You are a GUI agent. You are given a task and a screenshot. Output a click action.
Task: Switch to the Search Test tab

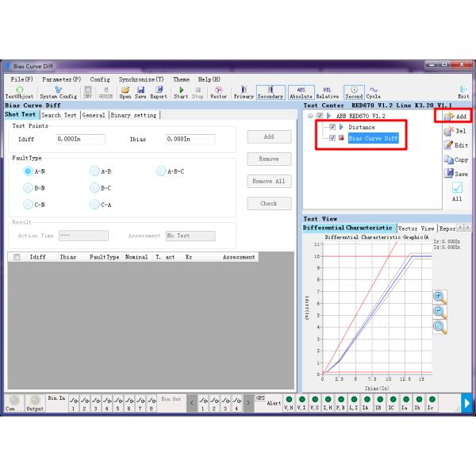coord(59,115)
